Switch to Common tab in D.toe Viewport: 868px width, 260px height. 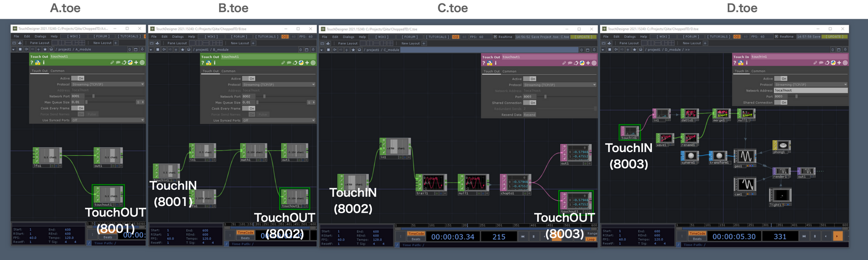click(x=758, y=71)
